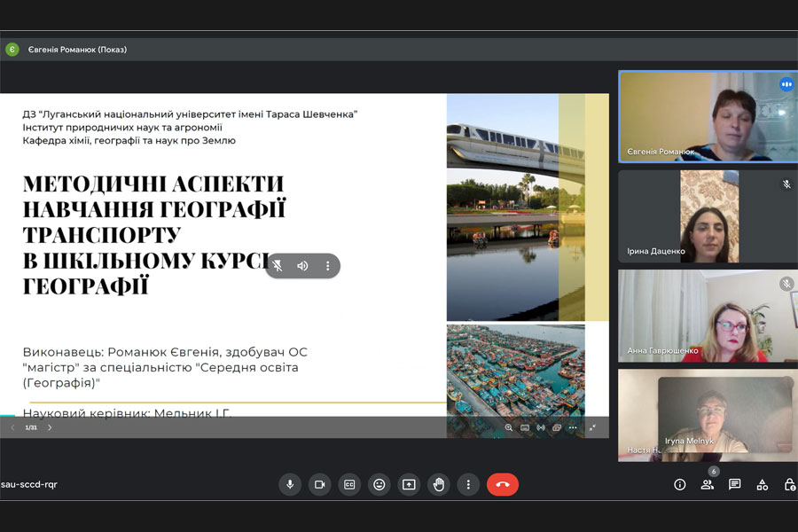The width and height of the screenshot is (798, 532).
Task: Show the participants people panel
Action: tap(707, 484)
